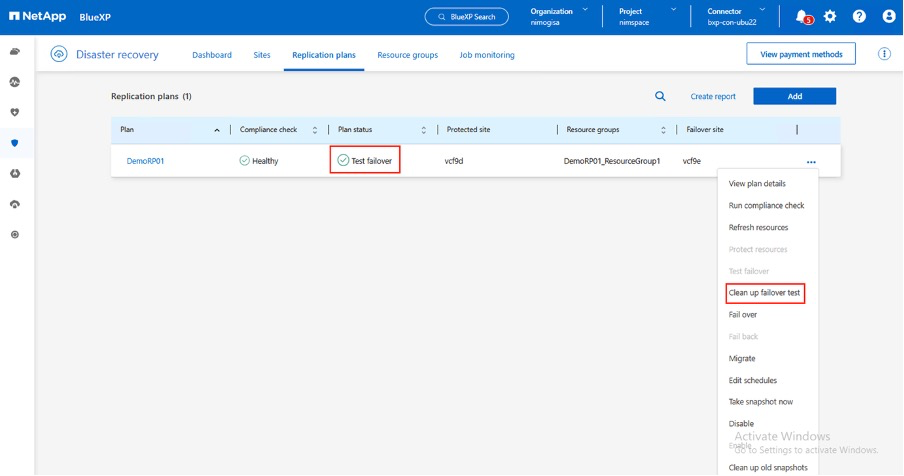
Task: Open the notifications bell icon
Action: (x=802, y=17)
